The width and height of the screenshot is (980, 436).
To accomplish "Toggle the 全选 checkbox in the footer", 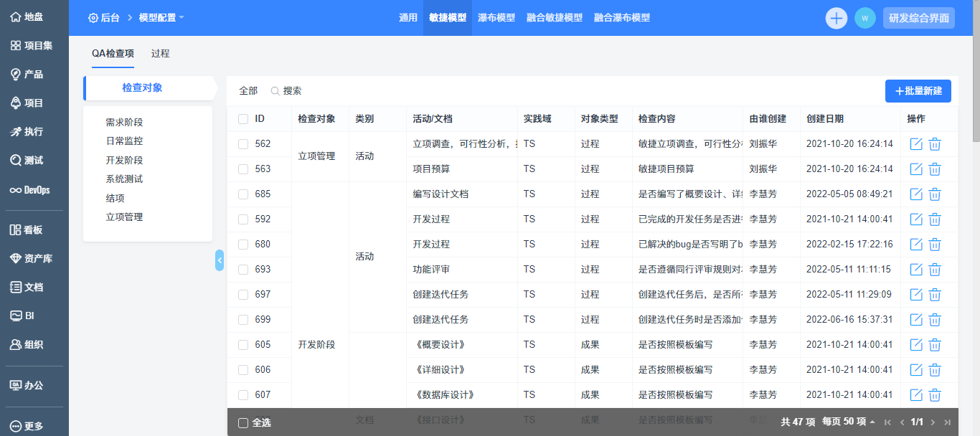I will [x=242, y=423].
